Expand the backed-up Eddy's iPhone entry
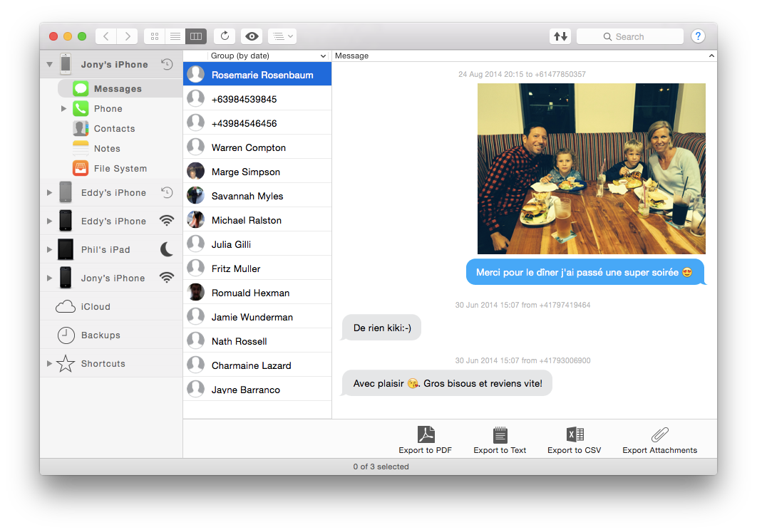 [49, 192]
